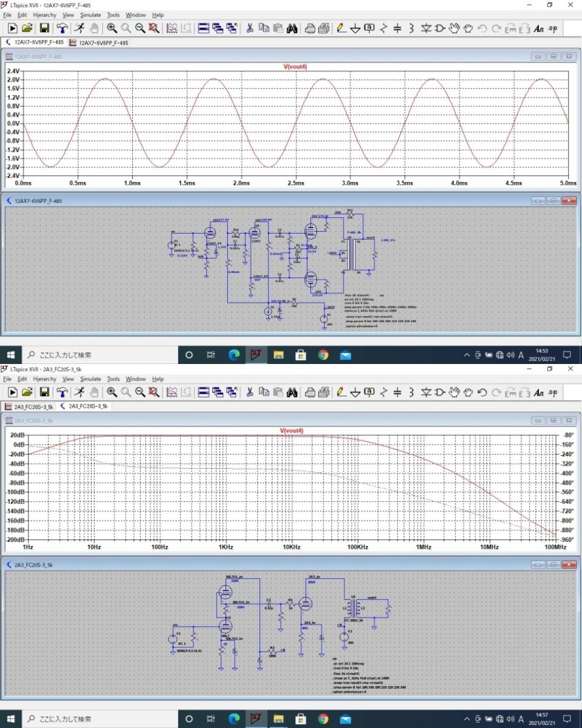Choose the Capacitor tool in the lower window toolbar
Screen dimensions: 582x728
[x=397, y=392]
